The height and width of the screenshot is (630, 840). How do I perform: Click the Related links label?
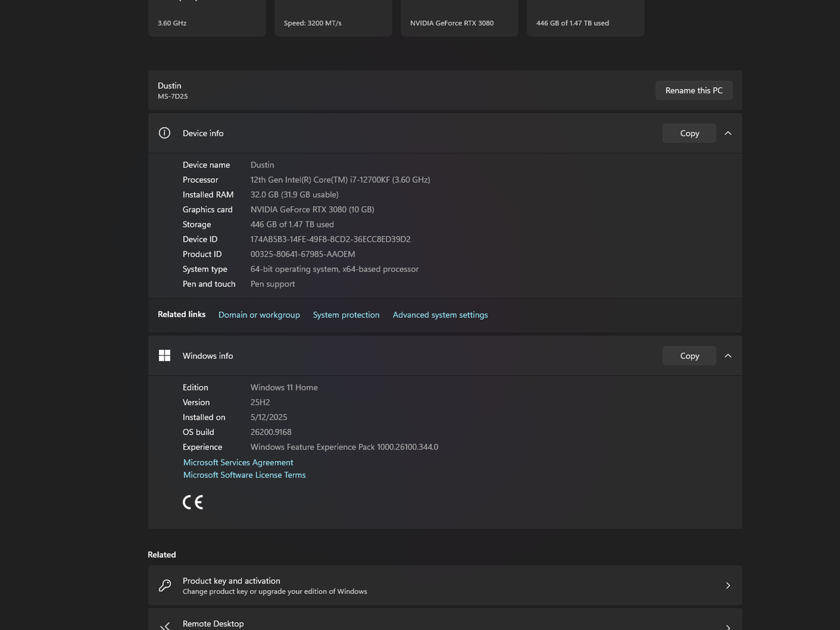tap(182, 314)
